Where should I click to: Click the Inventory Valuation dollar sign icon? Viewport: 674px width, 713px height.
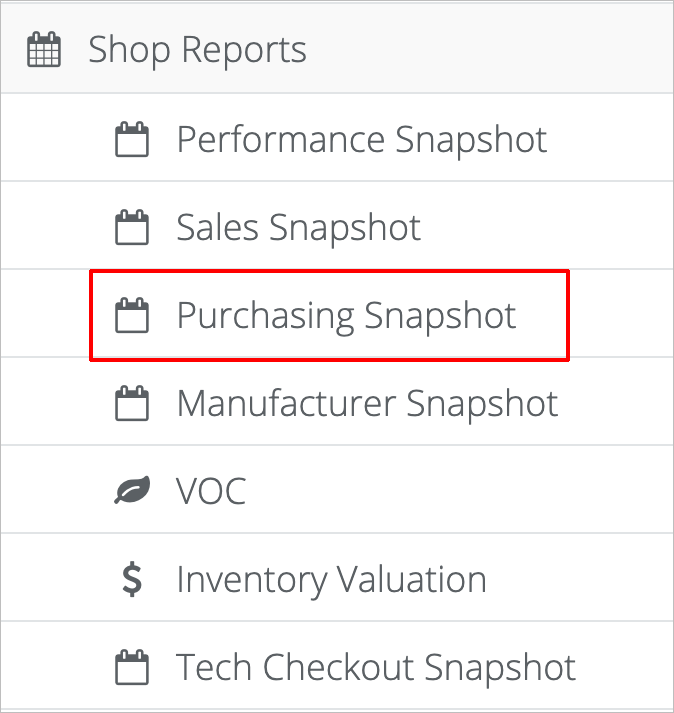(132, 580)
